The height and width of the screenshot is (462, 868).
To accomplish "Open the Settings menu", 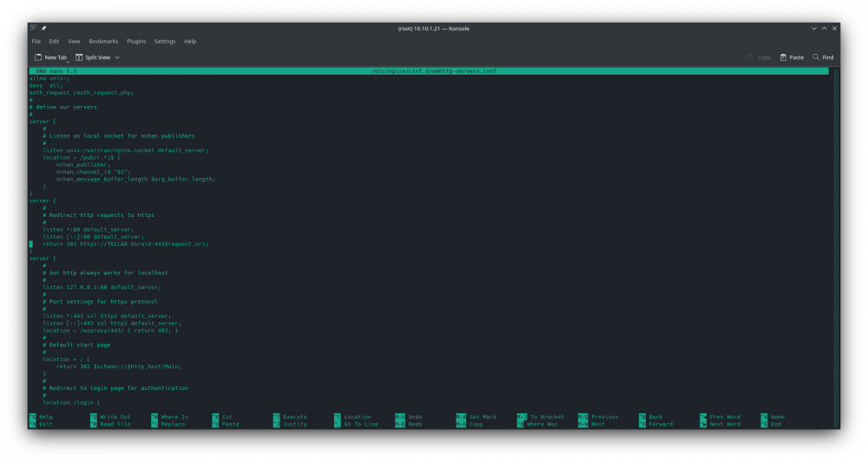I will tap(164, 41).
